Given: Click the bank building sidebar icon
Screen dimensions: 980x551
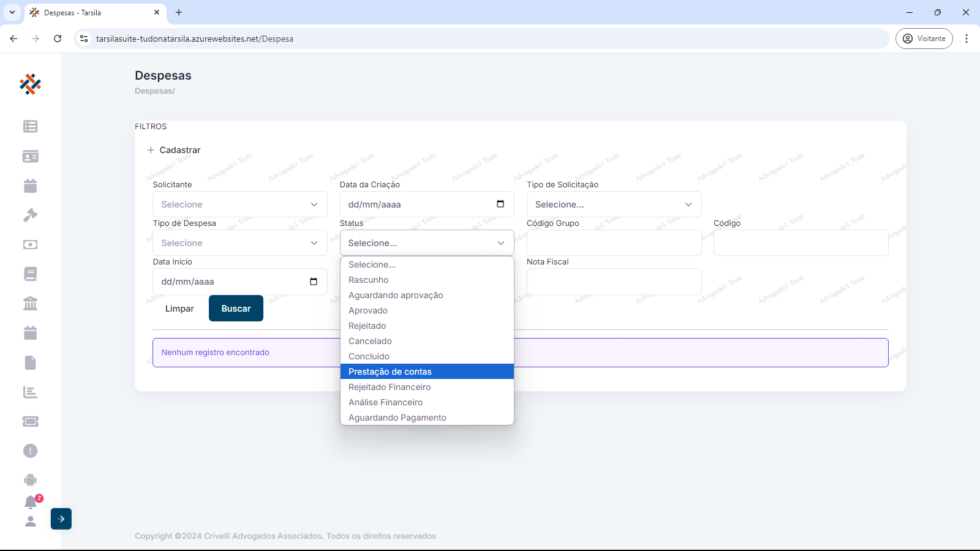Looking at the screenshot, I should click(30, 303).
